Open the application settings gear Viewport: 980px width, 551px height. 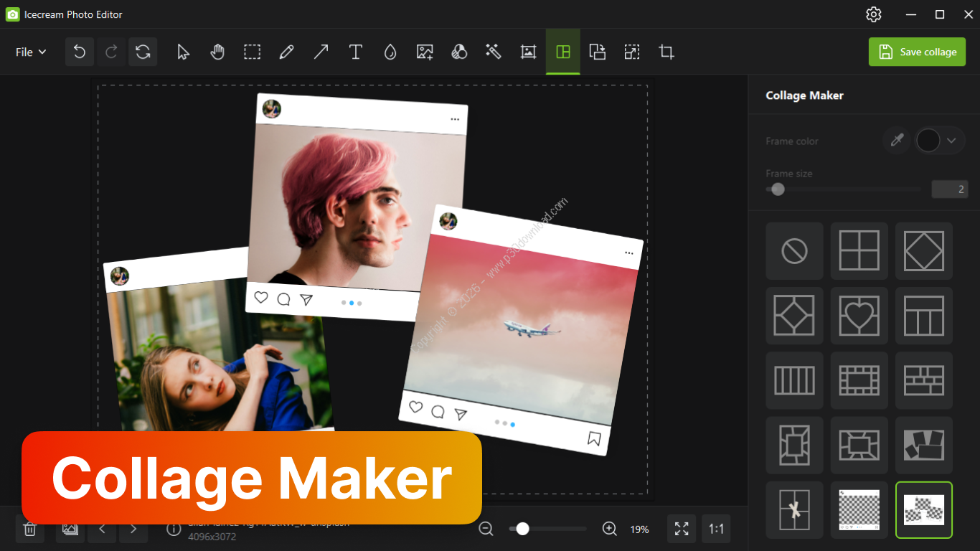(x=873, y=14)
